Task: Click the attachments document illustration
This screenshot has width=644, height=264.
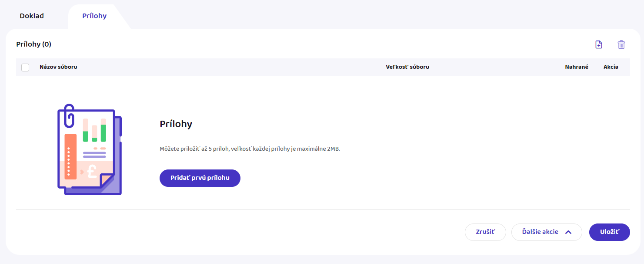Action: 90,150
